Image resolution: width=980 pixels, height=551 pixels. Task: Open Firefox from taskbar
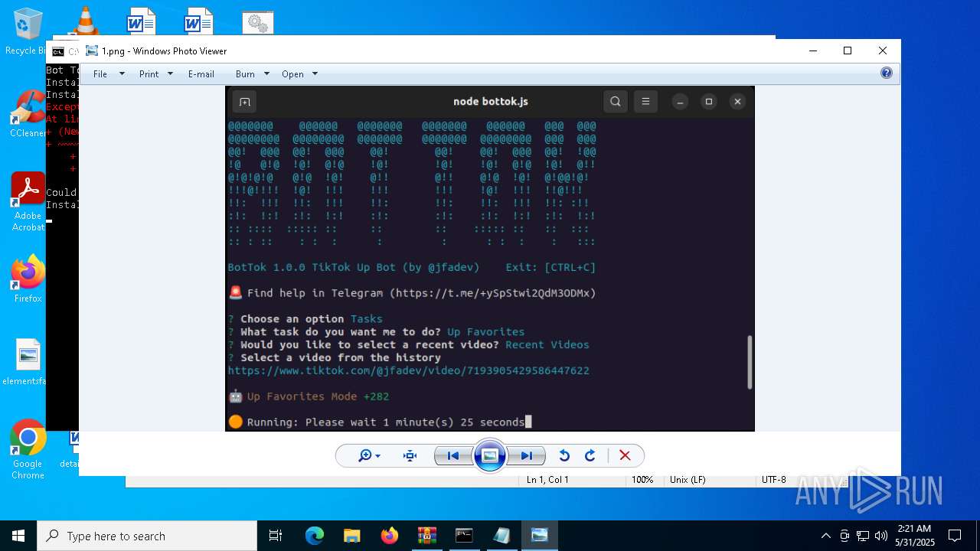[x=389, y=536]
